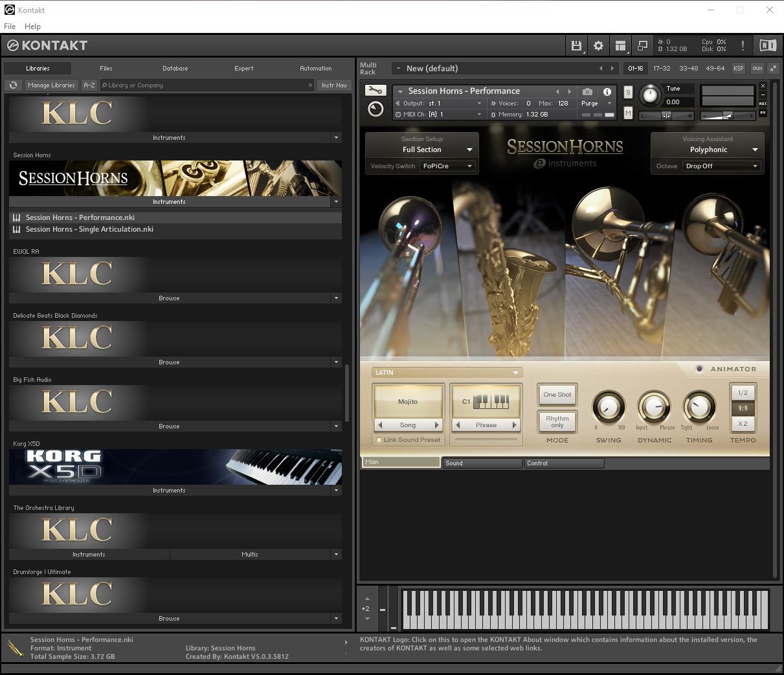Enable Link Sound Preset option
This screenshot has width=784, height=675.
coord(379,440)
